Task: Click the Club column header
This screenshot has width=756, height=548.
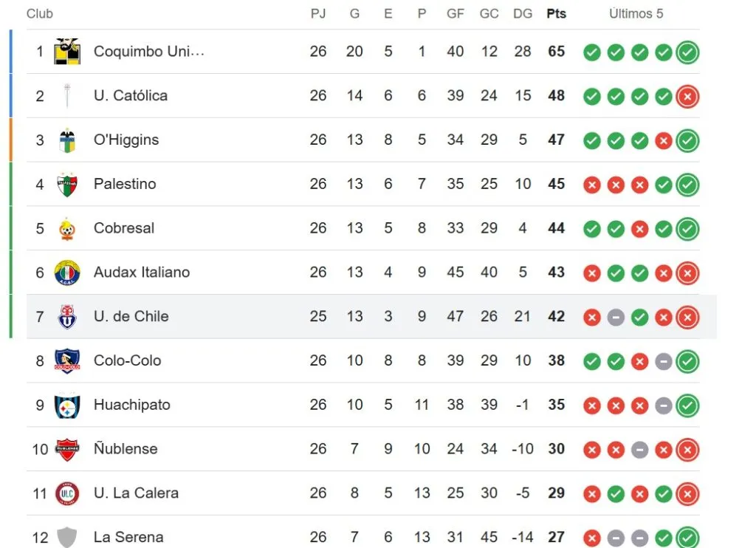Action: (x=40, y=13)
